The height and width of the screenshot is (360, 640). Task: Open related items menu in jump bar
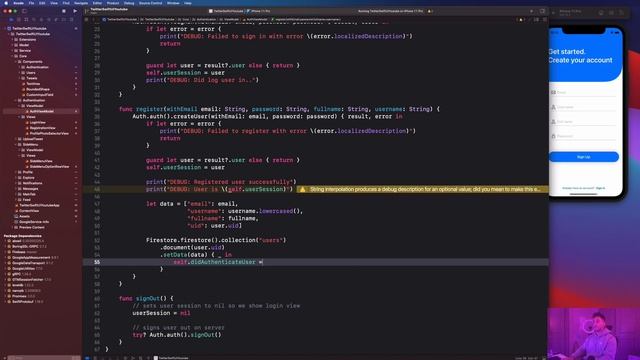pos(86,19)
